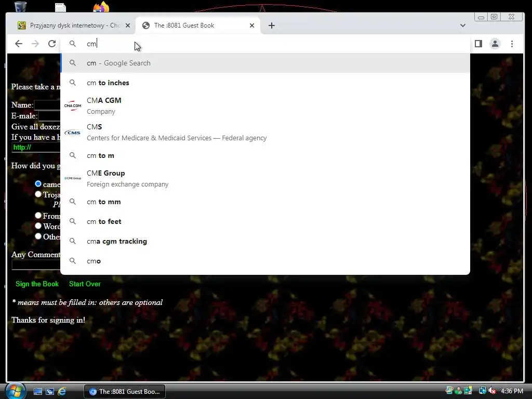
Task: Click the CMS logo icon
Action: coord(73,132)
